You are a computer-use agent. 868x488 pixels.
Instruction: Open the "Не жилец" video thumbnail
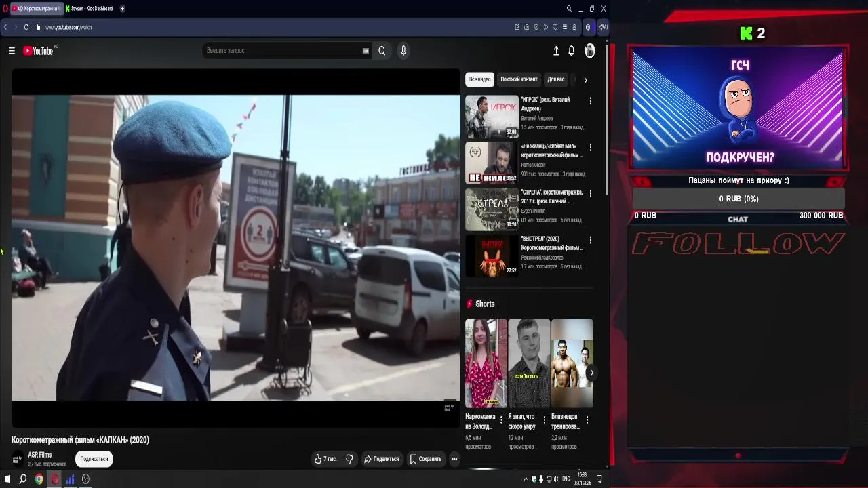click(x=492, y=163)
